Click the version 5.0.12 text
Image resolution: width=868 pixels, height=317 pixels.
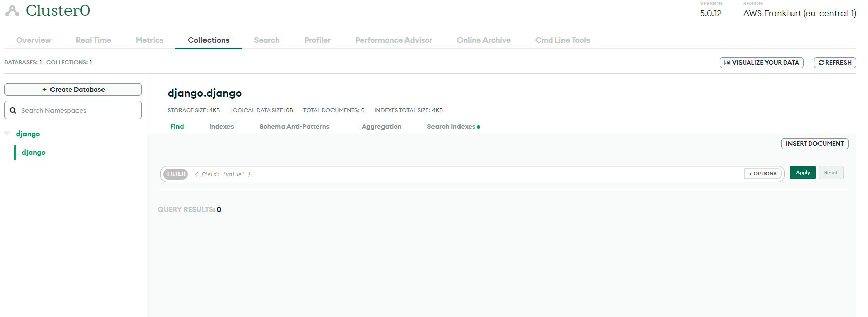[x=710, y=14]
